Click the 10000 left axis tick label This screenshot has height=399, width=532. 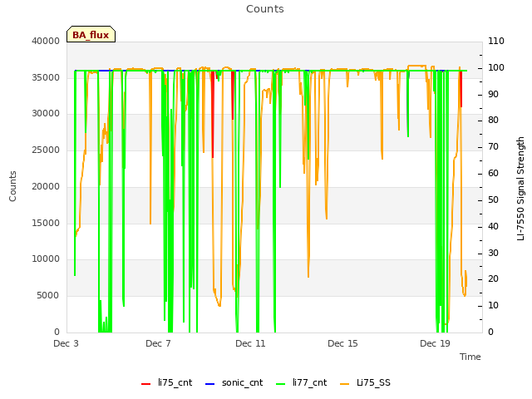pos(46,259)
